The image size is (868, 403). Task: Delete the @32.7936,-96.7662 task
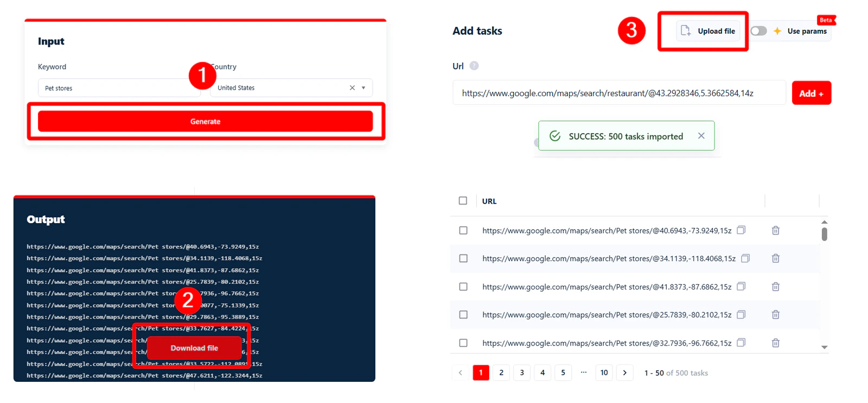pos(776,343)
